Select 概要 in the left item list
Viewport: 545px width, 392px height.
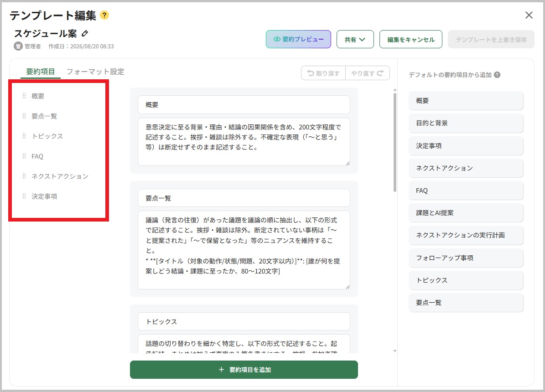38,96
